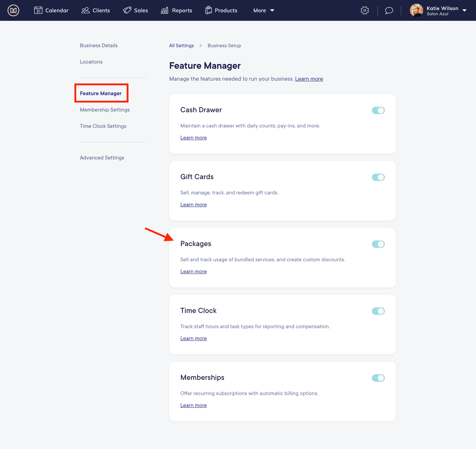Click the Mangomint logo in top left
Viewport: 476px width, 449px height.
pyautogui.click(x=13, y=10)
